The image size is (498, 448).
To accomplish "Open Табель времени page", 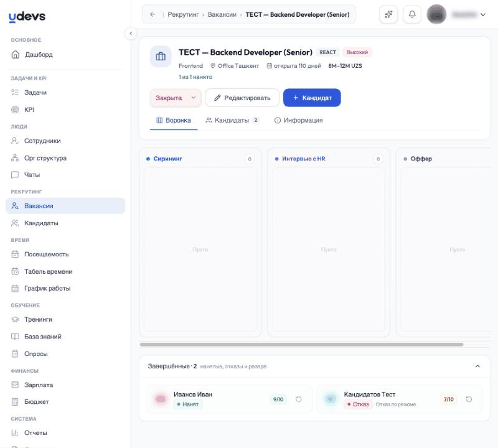I will (x=65, y=271).
